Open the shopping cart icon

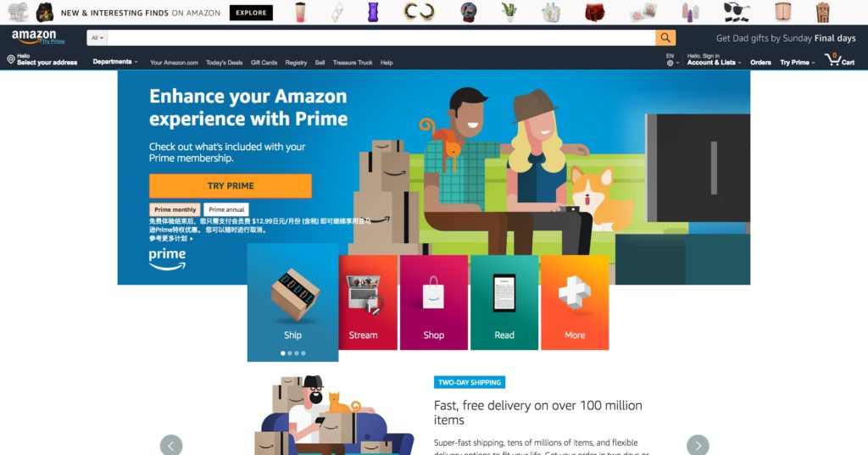[840, 59]
